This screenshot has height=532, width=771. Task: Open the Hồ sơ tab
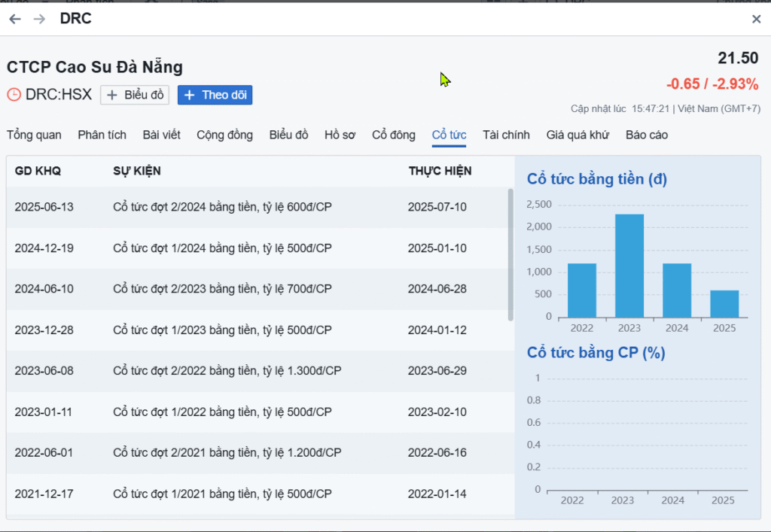340,135
